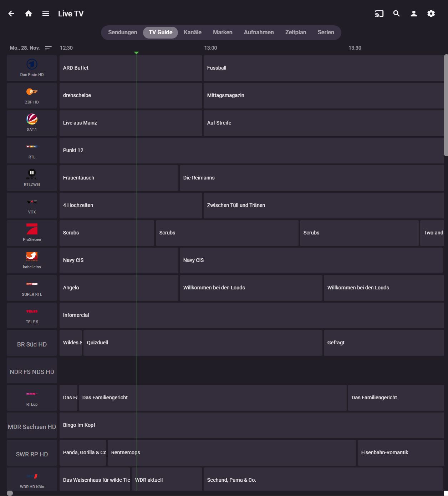Select the RTLZWEI channel logo

(32, 174)
